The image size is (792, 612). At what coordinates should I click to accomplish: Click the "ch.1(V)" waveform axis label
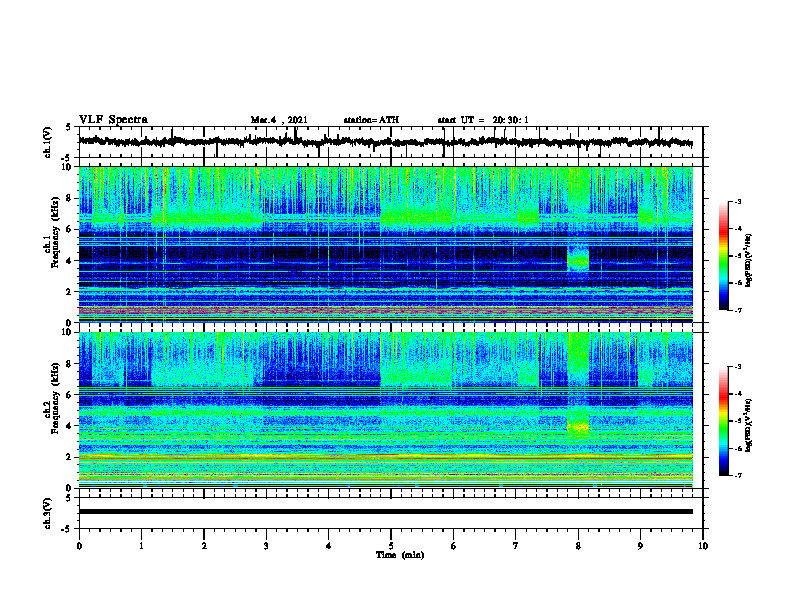point(47,142)
